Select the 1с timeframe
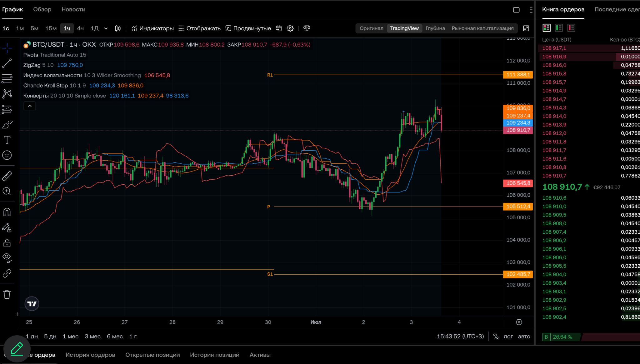This screenshot has width=640, height=364. pos(6,28)
